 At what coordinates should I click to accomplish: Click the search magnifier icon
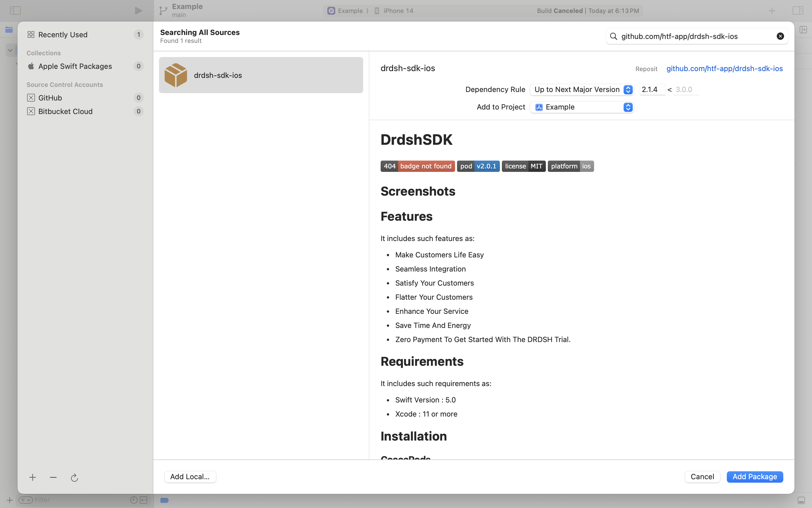(613, 36)
